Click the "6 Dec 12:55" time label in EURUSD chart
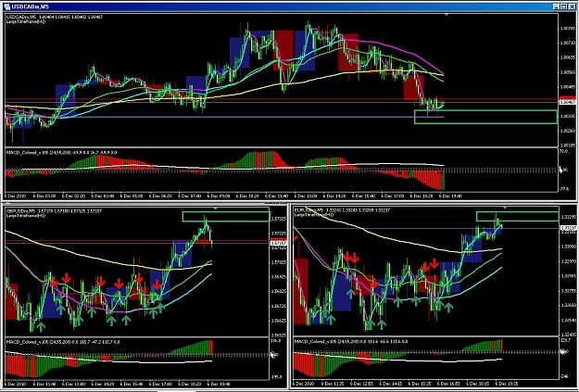The width and height of the screenshot is (579, 392). [361, 384]
